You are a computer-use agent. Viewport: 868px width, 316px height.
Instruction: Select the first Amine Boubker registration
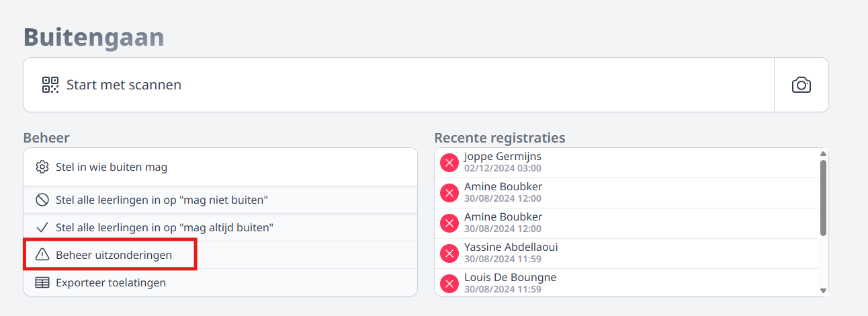627,192
